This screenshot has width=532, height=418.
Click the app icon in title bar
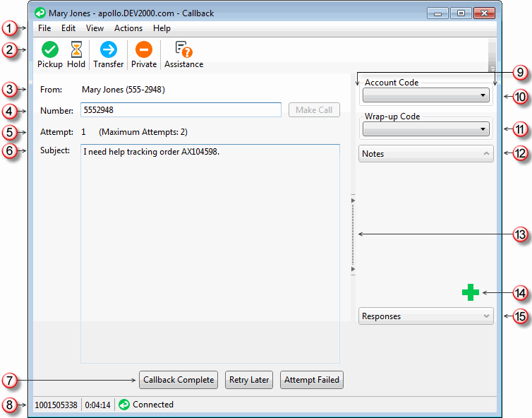coord(40,13)
